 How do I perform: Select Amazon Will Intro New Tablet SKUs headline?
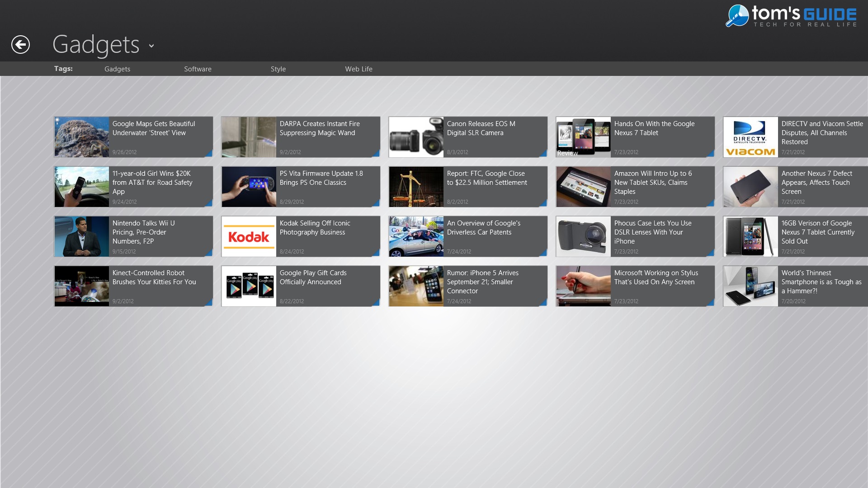coord(653,182)
